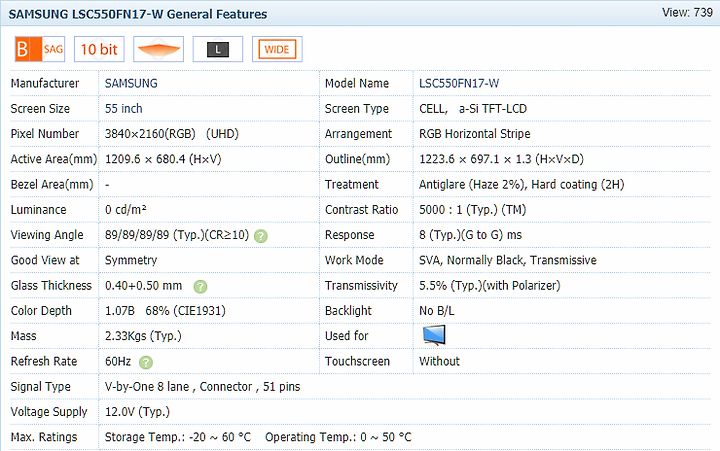Screen dimensions: 720x451
Task: Click the Manufacturer row label
Action: pyautogui.click(x=45, y=83)
